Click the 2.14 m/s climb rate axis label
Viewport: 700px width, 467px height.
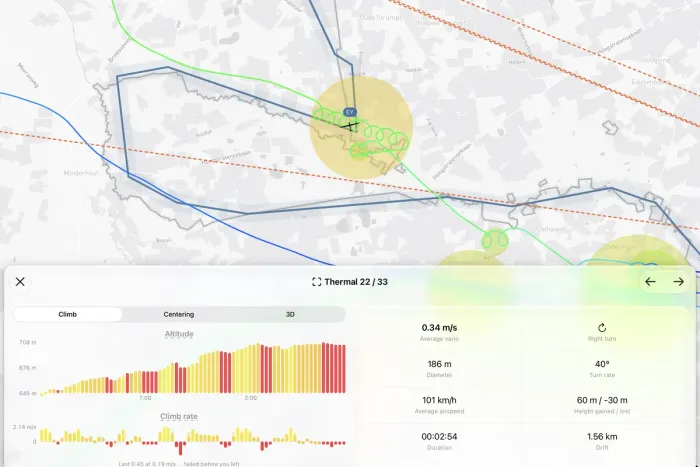click(x=25, y=427)
